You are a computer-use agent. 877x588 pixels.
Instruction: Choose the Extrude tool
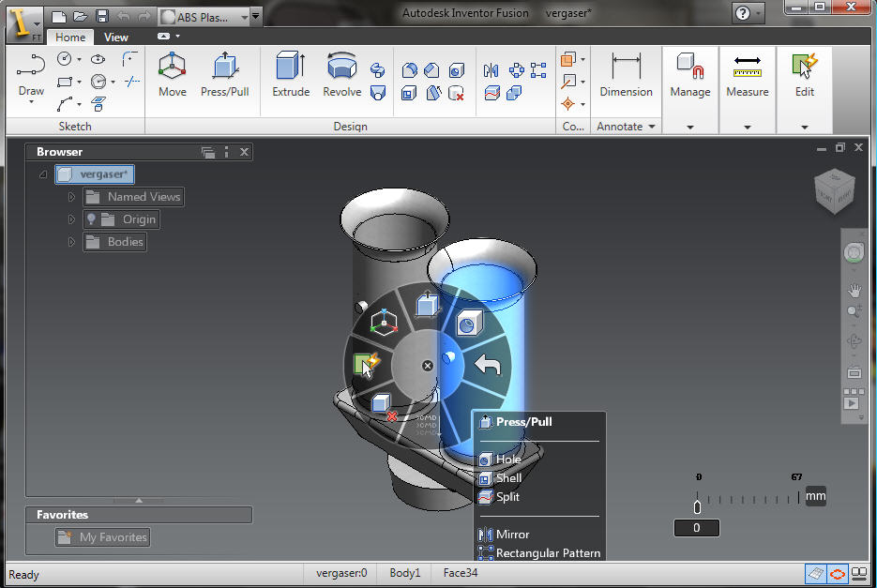pos(290,74)
